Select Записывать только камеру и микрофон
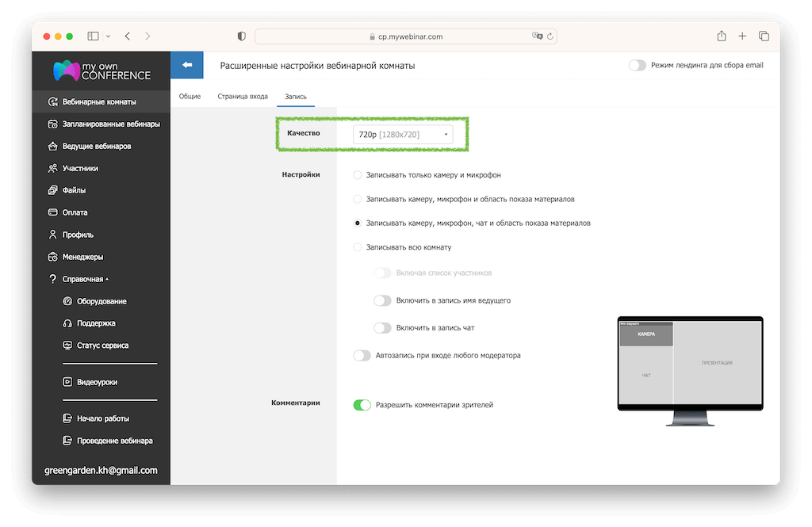The width and height of the screenshot is (812, 527). [358, 174]
